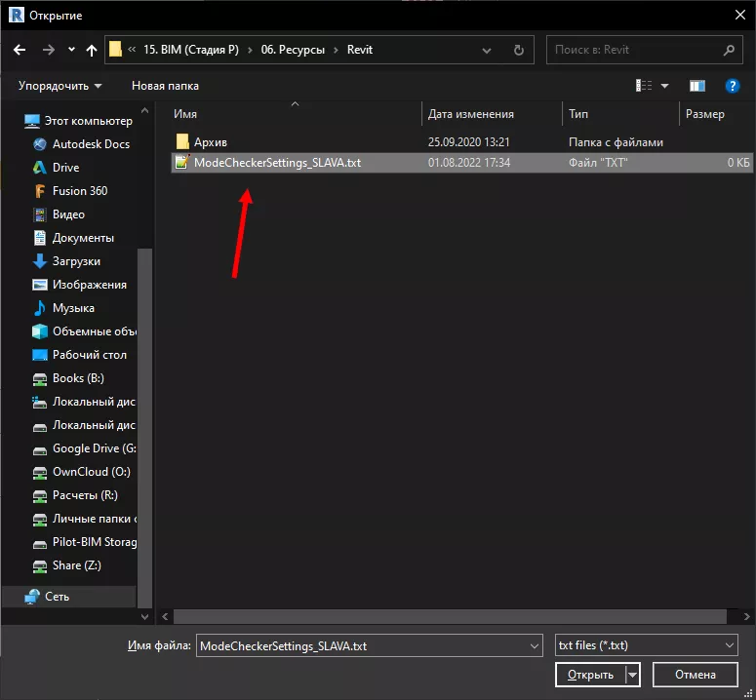
Task: Expand the view options dropdown arrow
Action: [x=665, y=86]
